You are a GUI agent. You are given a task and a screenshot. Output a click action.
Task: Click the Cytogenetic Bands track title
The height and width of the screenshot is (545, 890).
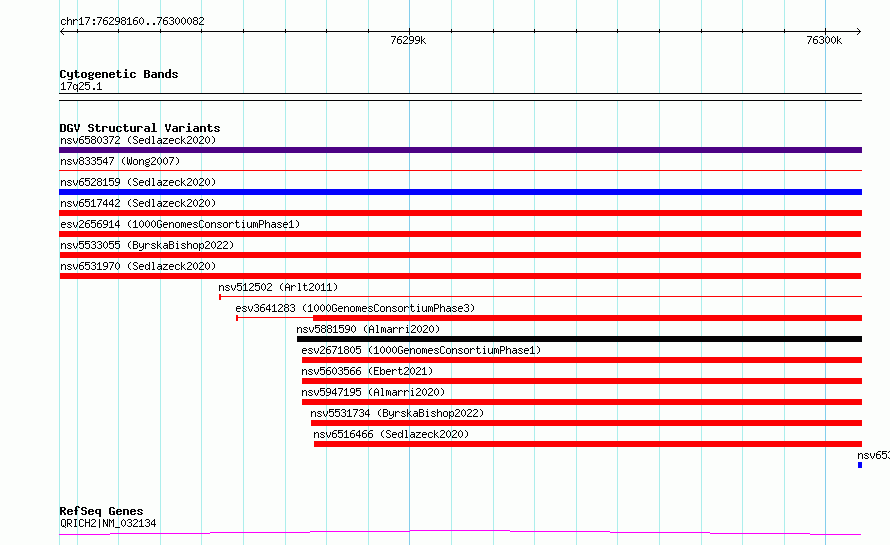click(119, 74)
